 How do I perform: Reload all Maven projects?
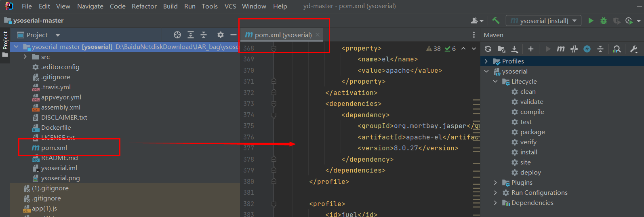point(488,49)
